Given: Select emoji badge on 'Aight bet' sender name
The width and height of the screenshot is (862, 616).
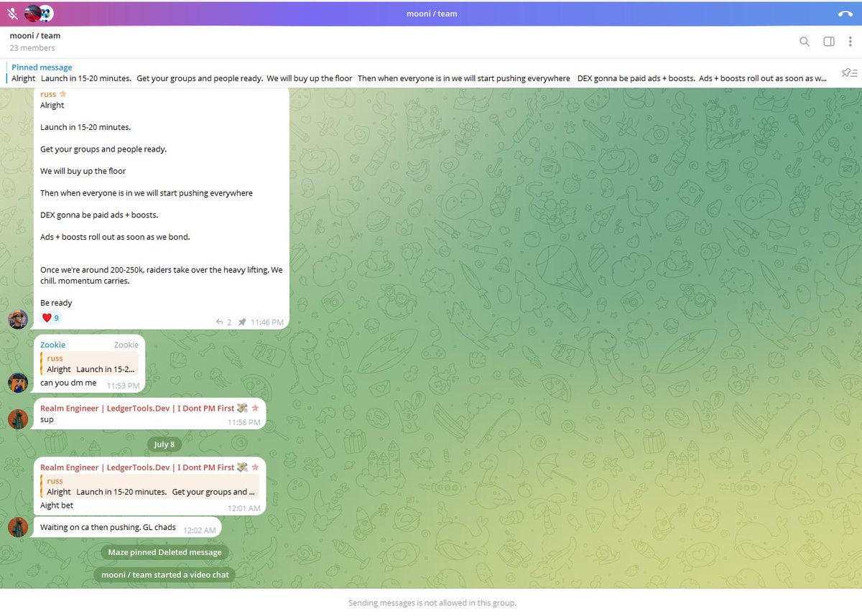Looking at the screenshot, I should [x=243, y=467].
